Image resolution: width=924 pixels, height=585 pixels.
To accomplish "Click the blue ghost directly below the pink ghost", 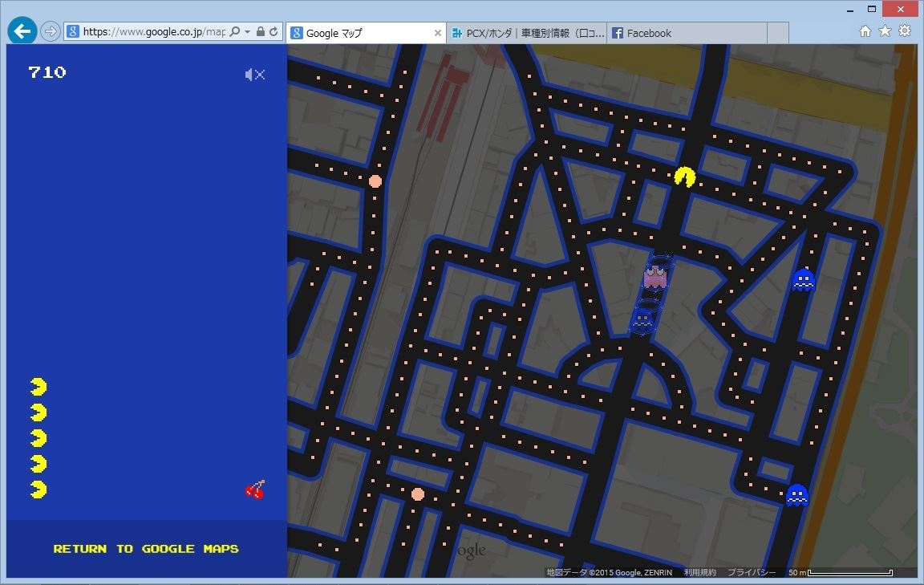I will pos(642,320).
